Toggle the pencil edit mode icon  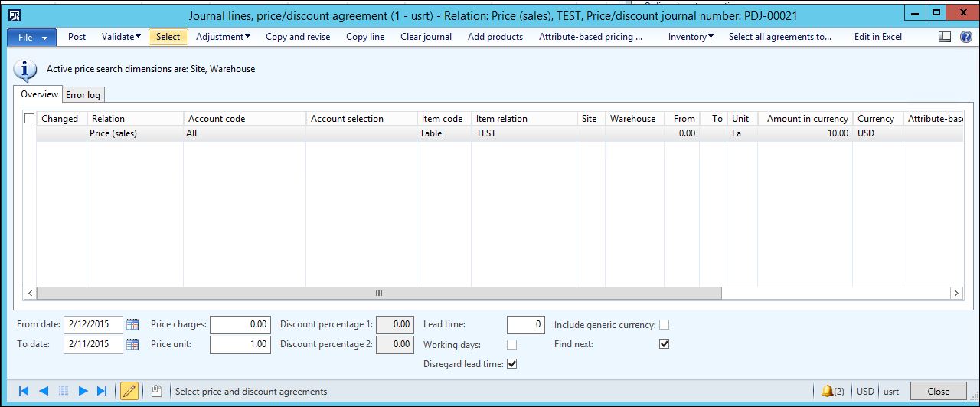click(x=129, y=391)
